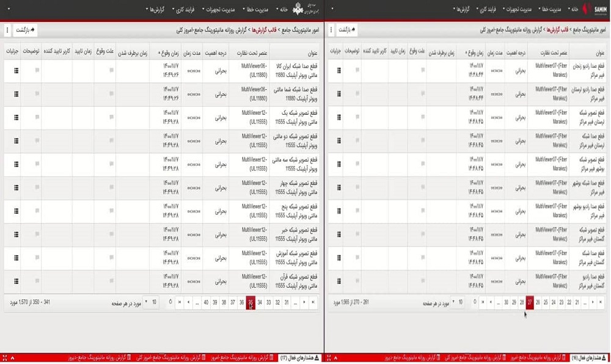The image size is (611, 364).
Task: Open گزارش روزانه مانیتورینگ جامع-دیروز tab, right window
Action: pos(413,358)
